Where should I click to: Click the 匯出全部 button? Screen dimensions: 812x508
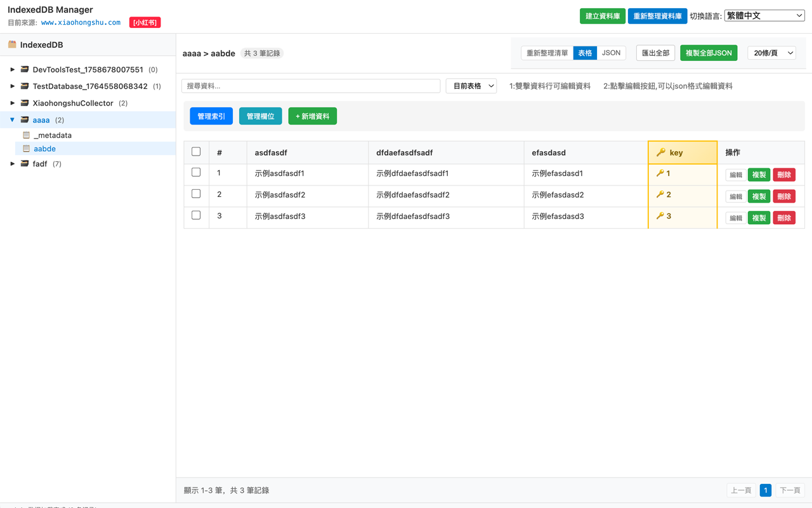point(655,53)
